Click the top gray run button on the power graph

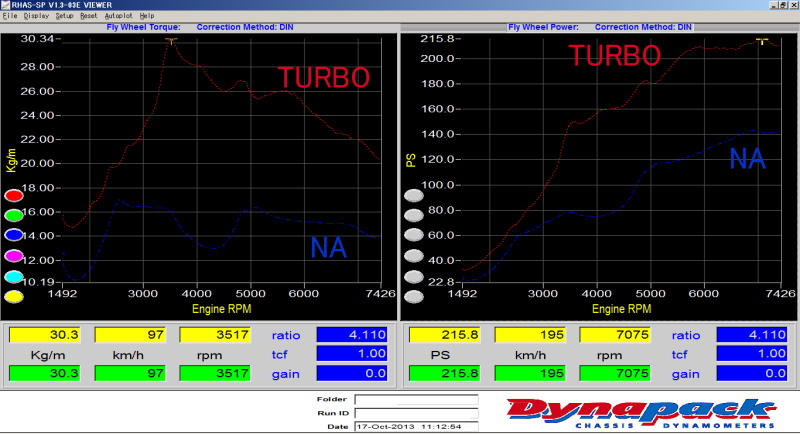414,195
